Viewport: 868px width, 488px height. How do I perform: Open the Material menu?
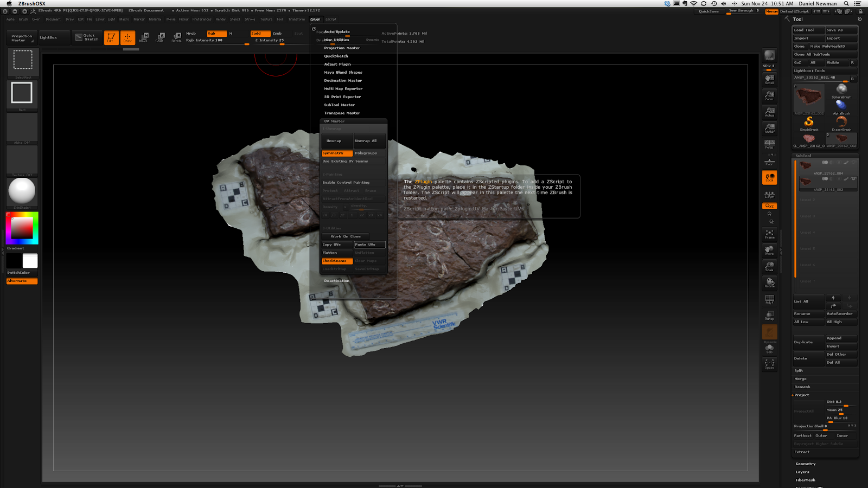[x=155, y=19]
